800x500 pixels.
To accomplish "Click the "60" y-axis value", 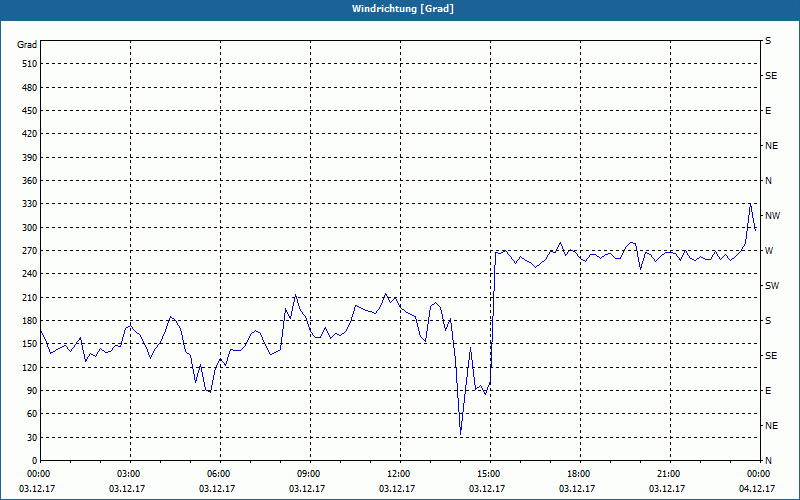I will click(32, 414).
